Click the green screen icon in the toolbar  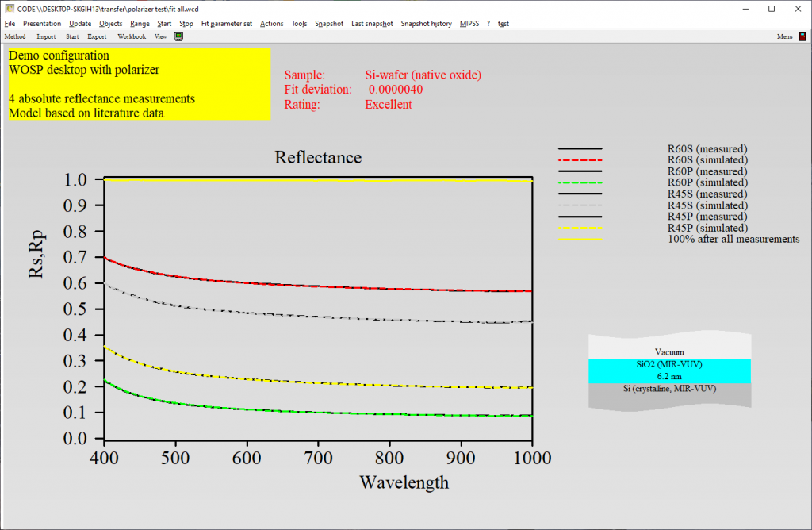click(x=178, y=36)
